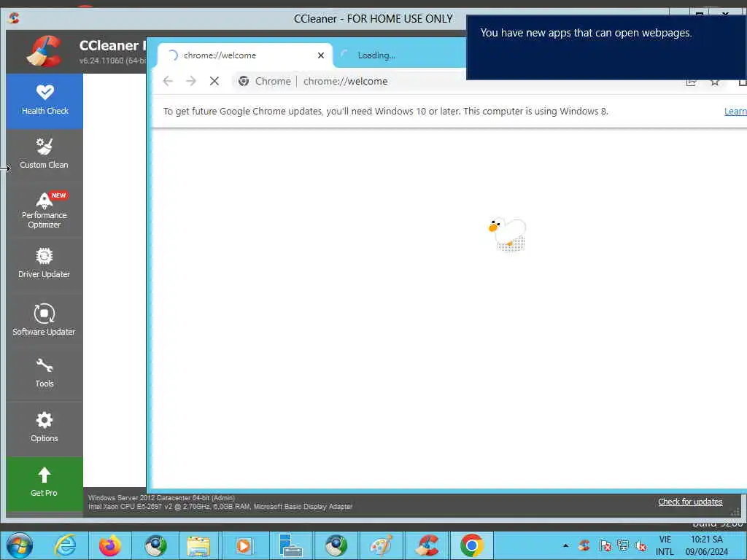Click Windows 10 update infobar text
Viewport: 747px width, 560px height.
385,112
